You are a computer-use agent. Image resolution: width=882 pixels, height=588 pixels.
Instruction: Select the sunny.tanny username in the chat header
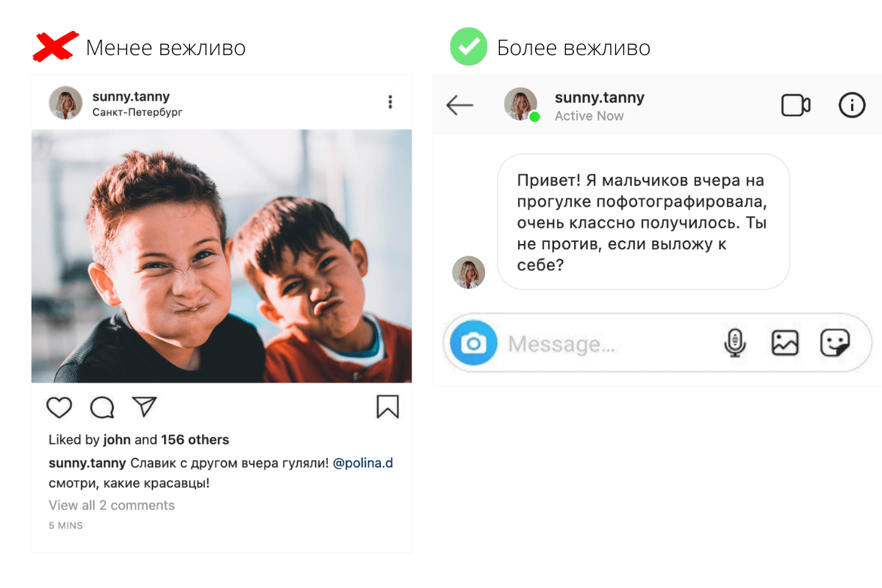click(600, 98)
